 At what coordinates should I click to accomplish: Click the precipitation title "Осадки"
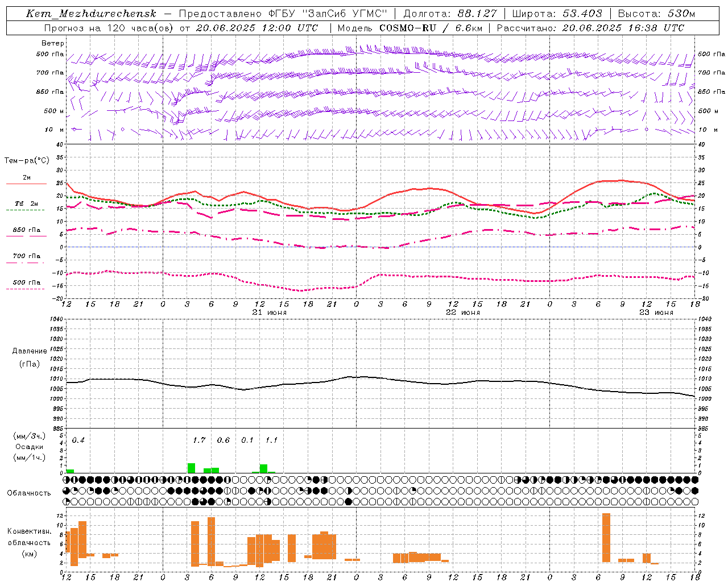30,447
